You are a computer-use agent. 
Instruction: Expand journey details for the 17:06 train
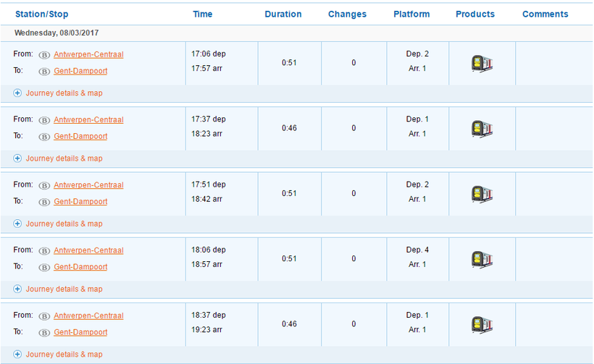64,93
